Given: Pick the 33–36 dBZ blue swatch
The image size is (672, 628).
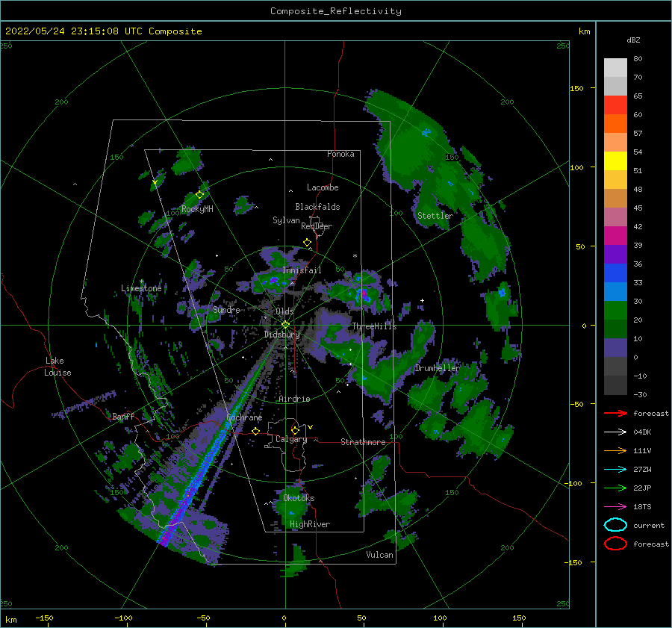Looking at the screenshot, I should pos(615,273).
